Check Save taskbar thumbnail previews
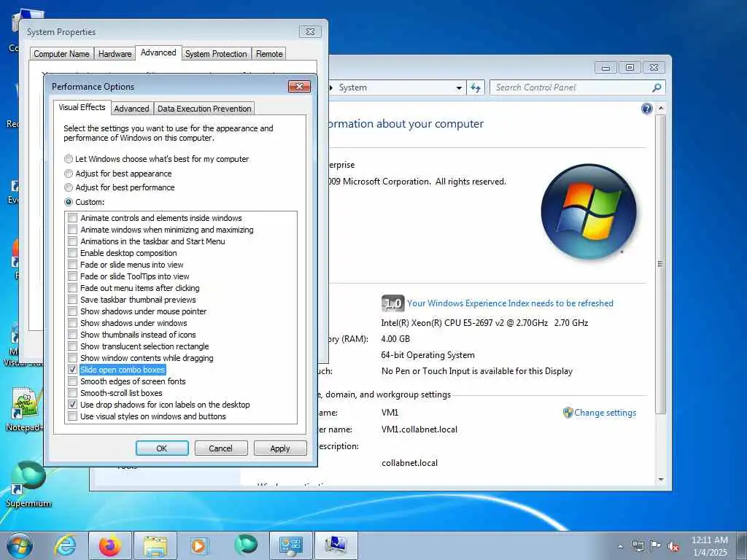 [72, 300]
